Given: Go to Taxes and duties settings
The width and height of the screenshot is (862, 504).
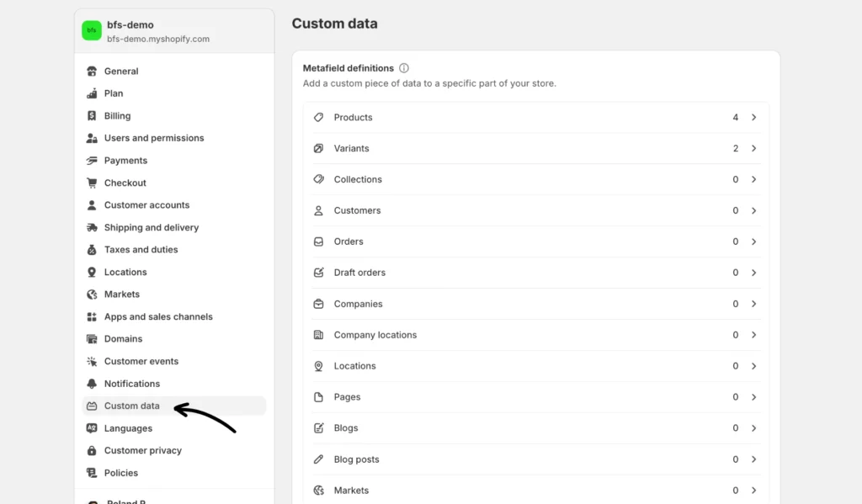Looking at the screenshot, I should 141,250.
